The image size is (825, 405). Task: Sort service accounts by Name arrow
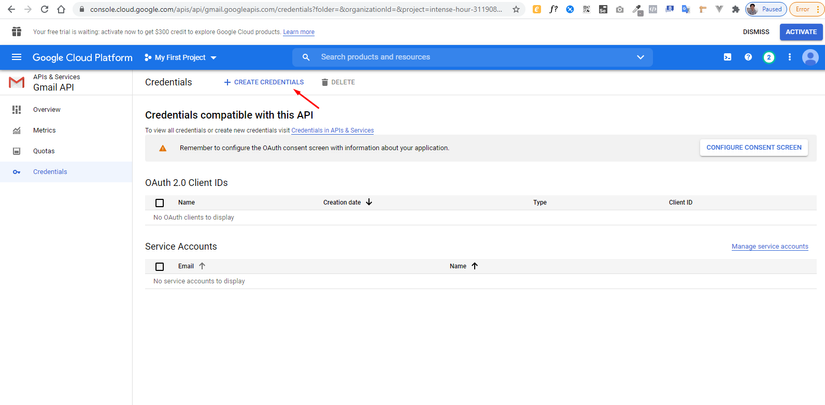[475, 266]
